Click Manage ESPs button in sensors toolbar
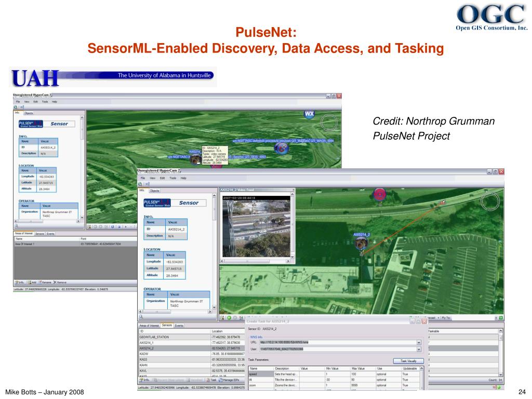This screenshot has height=399, width=532. click(x=229, y=380)
